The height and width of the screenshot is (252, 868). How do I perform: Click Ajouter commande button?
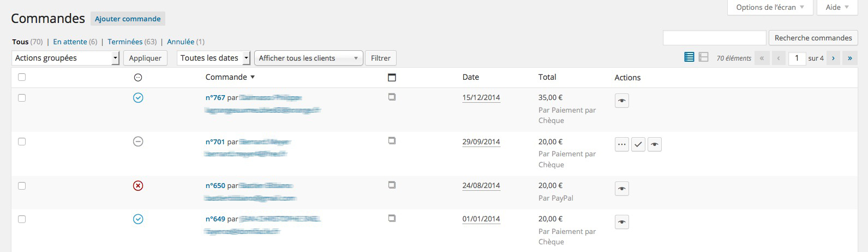tap(128, 19)
